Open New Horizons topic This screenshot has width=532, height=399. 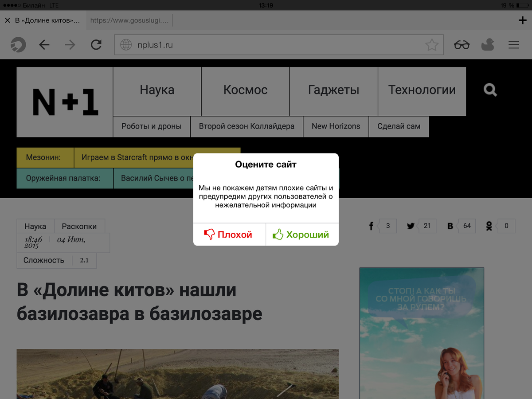pyautogui.click(x=336, y=126)
